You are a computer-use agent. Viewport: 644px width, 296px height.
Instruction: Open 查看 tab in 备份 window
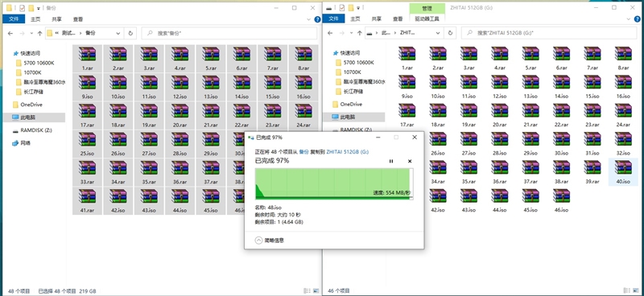coord(78,18)
